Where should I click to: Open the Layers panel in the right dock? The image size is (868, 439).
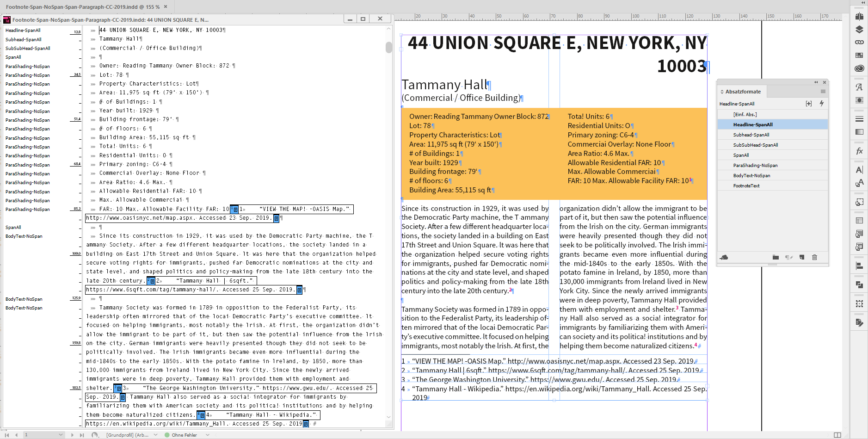pos(859,29)
